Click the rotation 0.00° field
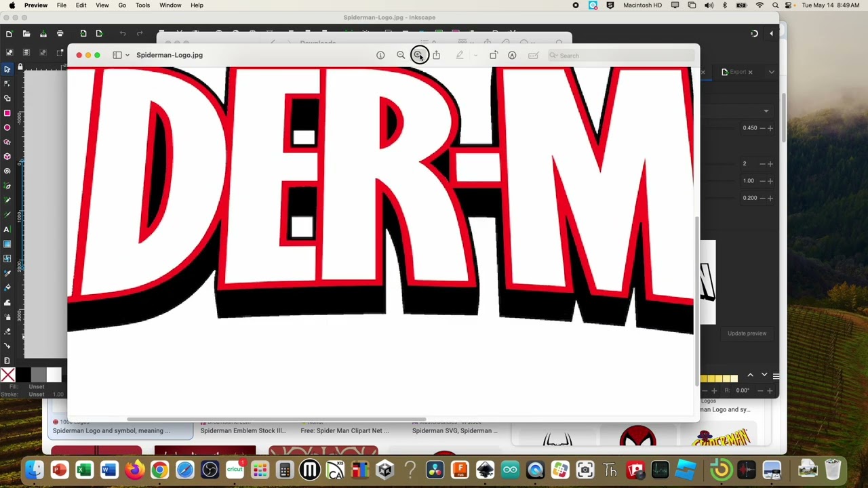Image resolution: width=868 pixels, height=488 pixels. (744, 390)
